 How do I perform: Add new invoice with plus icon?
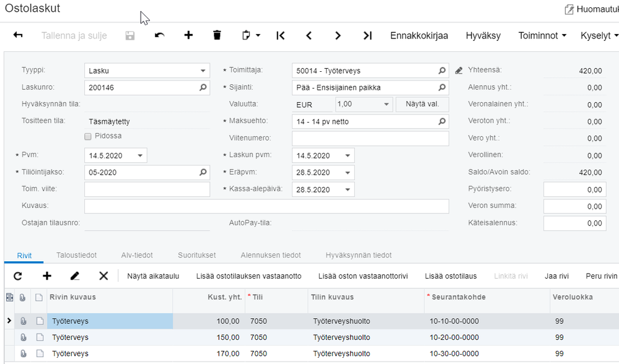point(188,36)
